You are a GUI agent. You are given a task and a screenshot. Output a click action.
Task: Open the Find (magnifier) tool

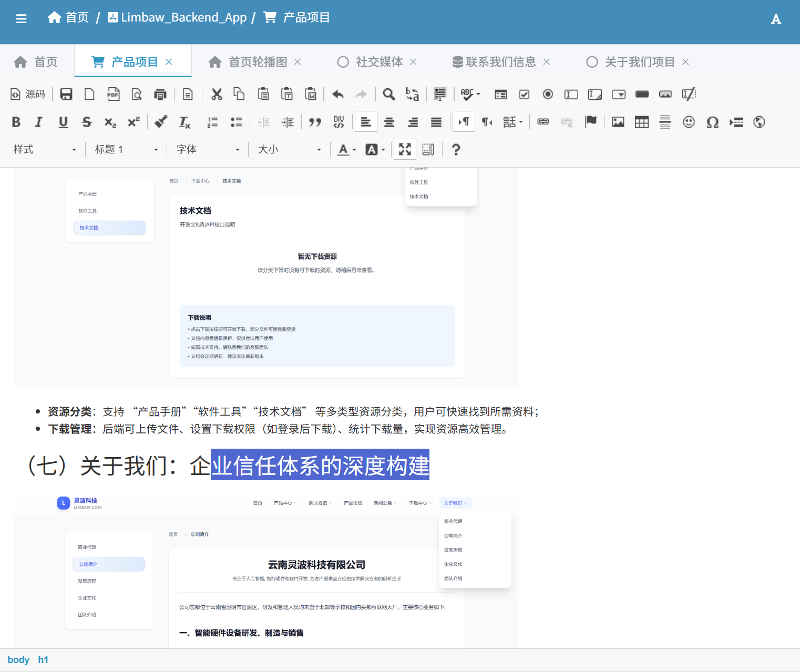(x=388, y=94)
